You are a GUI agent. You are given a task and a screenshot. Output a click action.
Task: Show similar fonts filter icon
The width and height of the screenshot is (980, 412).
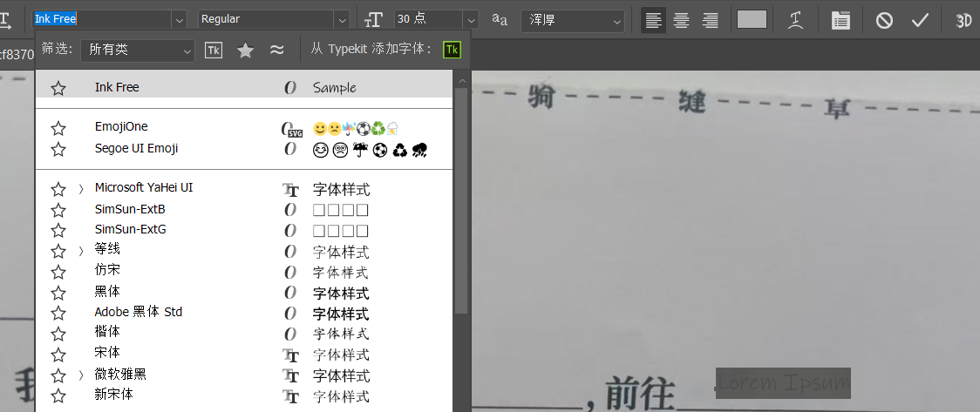click(277, 50)
